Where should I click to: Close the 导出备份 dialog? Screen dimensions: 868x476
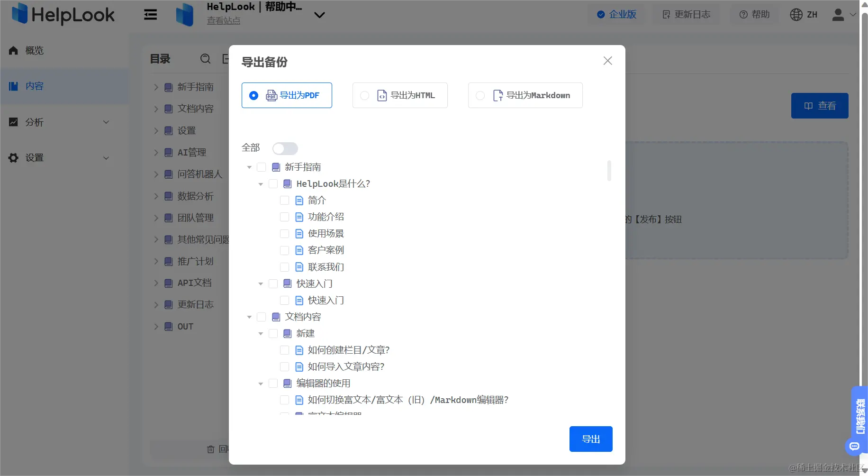[x=607, y=61]
